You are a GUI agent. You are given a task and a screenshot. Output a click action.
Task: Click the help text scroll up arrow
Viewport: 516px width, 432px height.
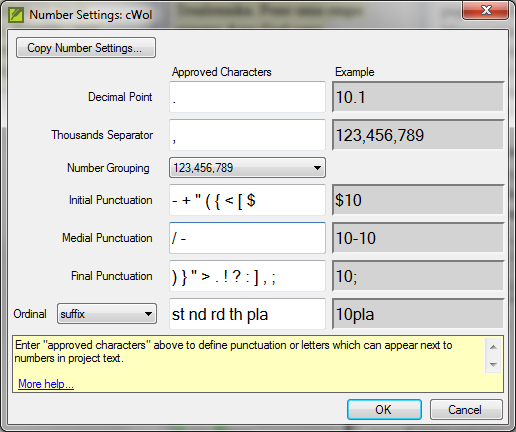[x=493, y=347]
